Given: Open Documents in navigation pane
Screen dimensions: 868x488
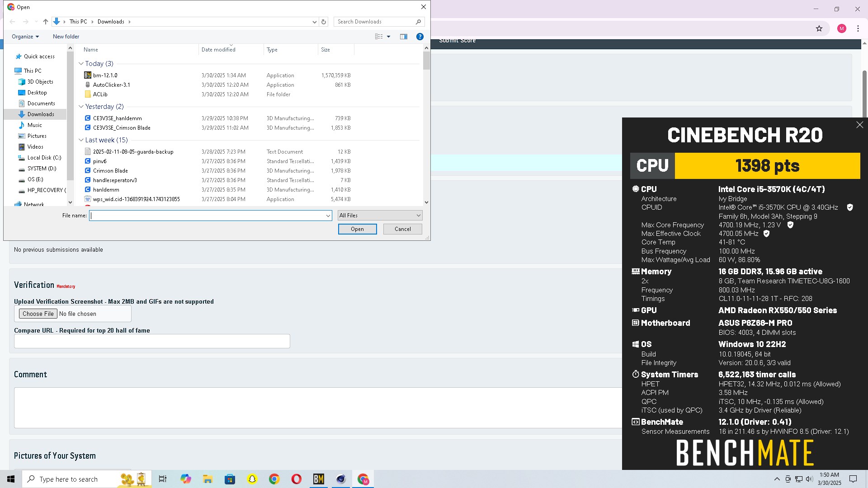Looking at the screenshot, I should pyautogui.click(x=41, y=103).
